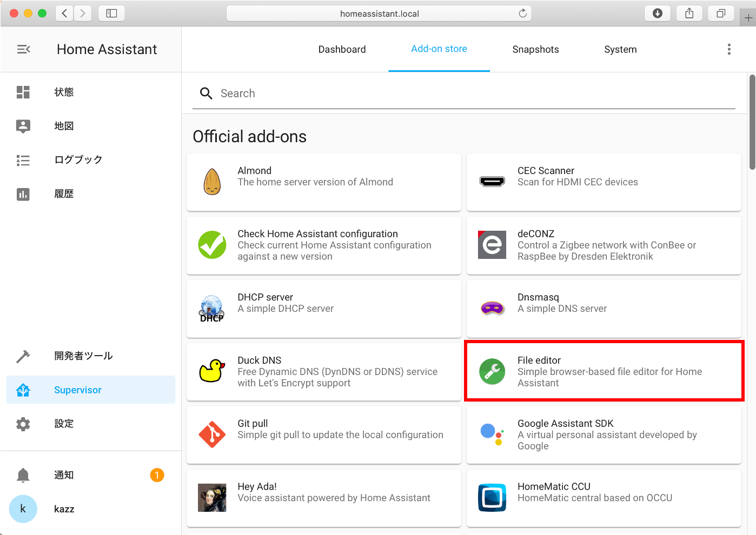The width and height of the screenshot is (756, 535).
Task: Click the Safari back button
Action: click(64, 14)
